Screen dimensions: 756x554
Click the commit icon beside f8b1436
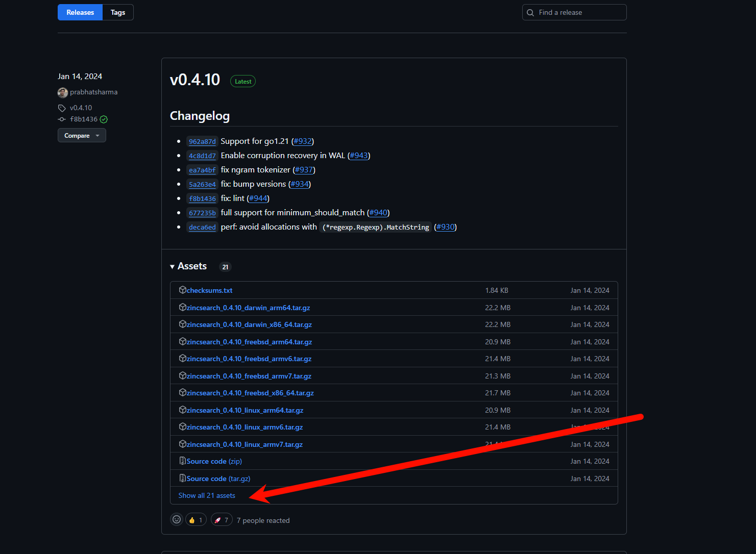tap(62, 119)
